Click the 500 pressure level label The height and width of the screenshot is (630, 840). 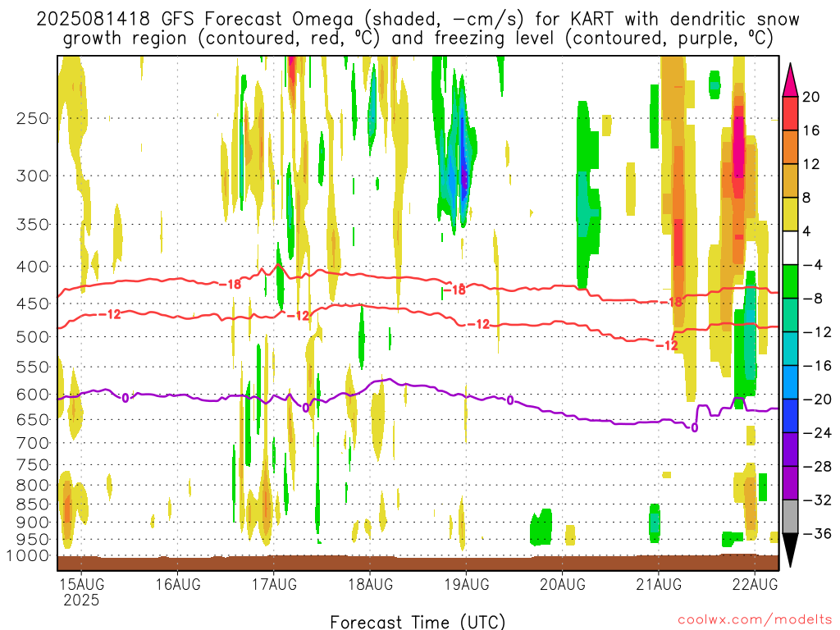(x=33, y=337)
